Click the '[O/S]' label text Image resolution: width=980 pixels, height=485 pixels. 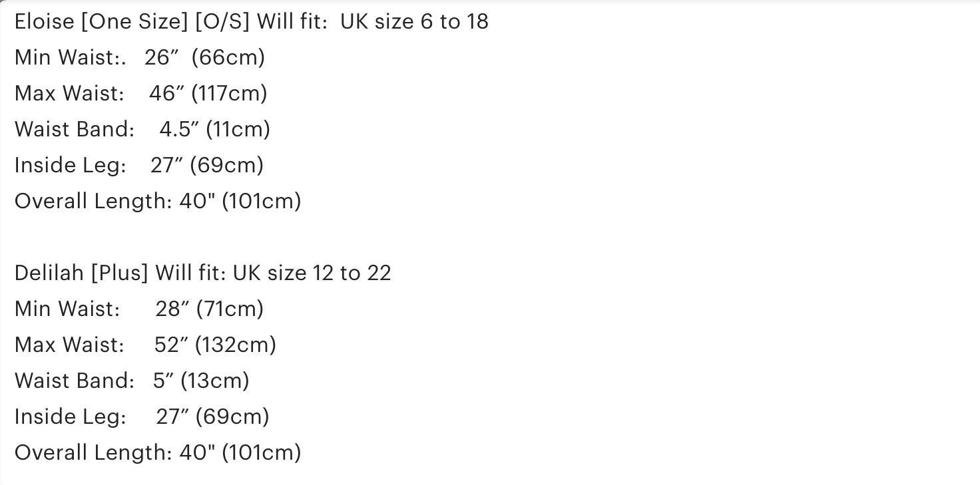click(x=222, y=22)
